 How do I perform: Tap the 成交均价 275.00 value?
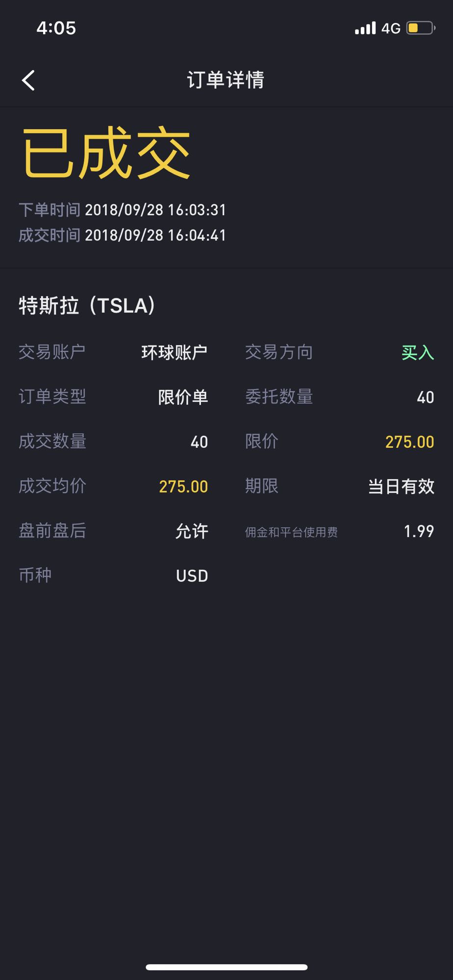coord(183,487)
